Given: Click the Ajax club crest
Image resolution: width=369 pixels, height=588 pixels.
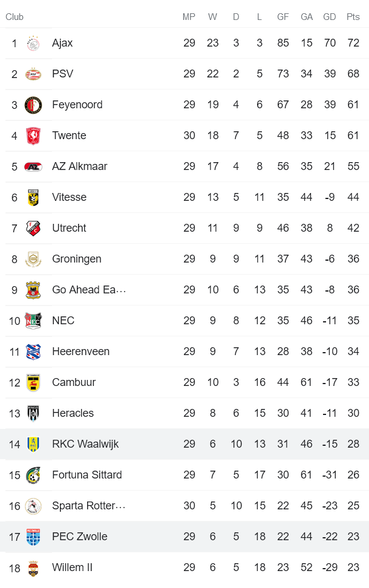Looking at the screenshot, I should (x=33, y=44).
